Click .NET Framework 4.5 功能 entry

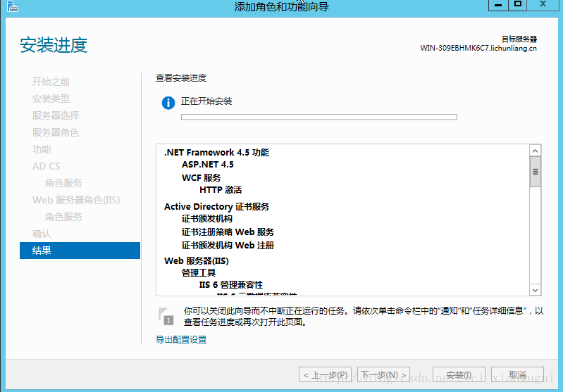(216, 153)
